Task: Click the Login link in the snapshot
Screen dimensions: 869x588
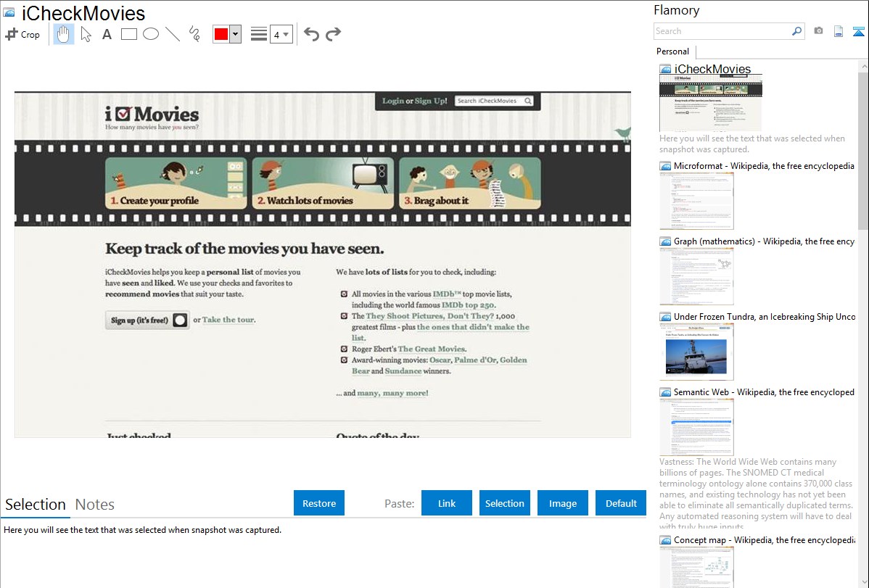Action: (393, 101)
